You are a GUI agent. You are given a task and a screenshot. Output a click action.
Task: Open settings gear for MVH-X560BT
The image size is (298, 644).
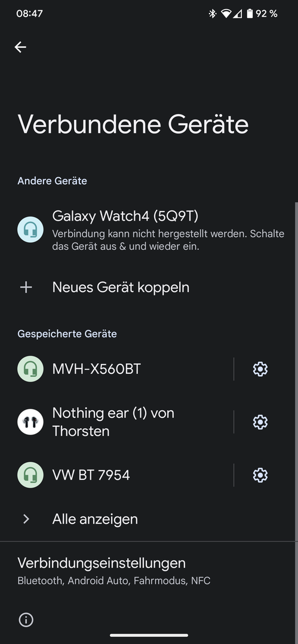point(260,369)
